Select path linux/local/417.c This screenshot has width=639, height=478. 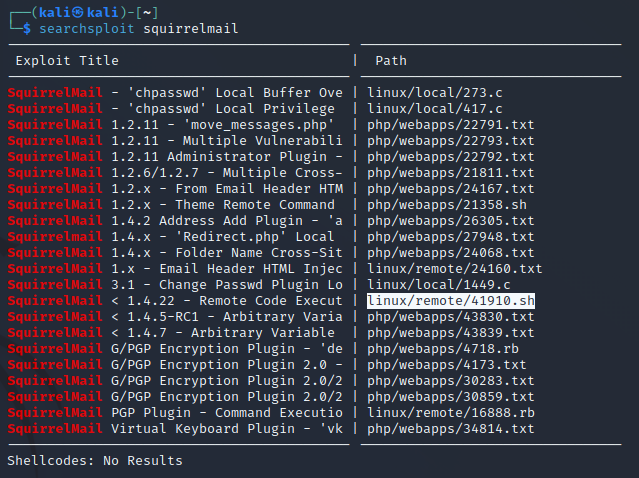(435, 108)
